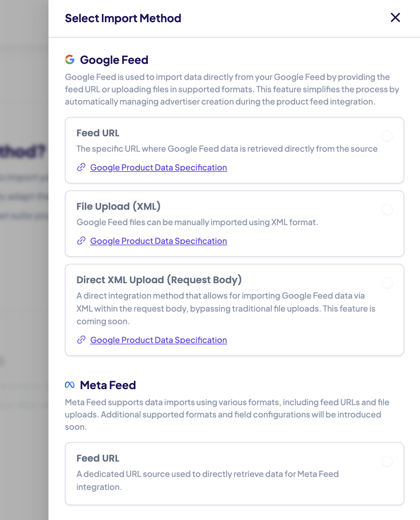420x520 pixels.
Task: Select the Google Feed URL radio button
Action: coord(387,136)
